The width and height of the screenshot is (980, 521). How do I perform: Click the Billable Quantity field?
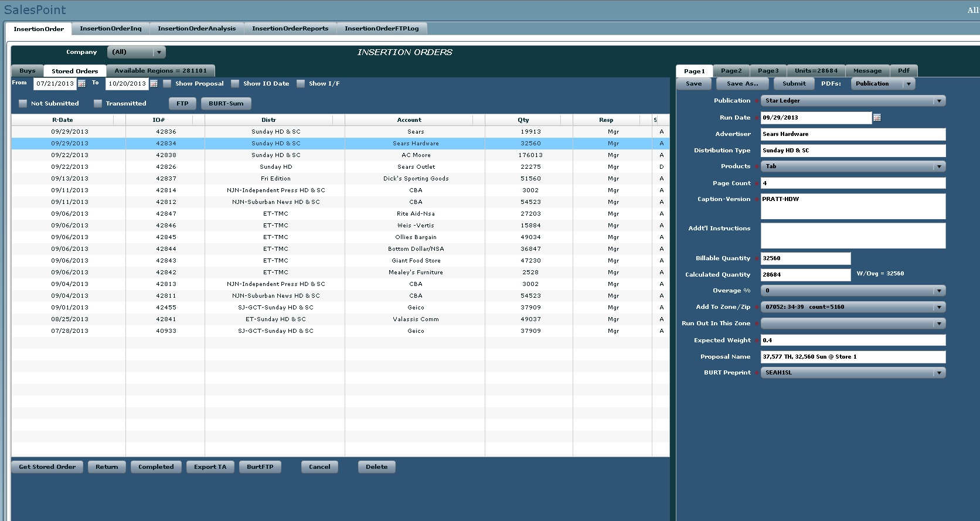[x=805, y=258]
